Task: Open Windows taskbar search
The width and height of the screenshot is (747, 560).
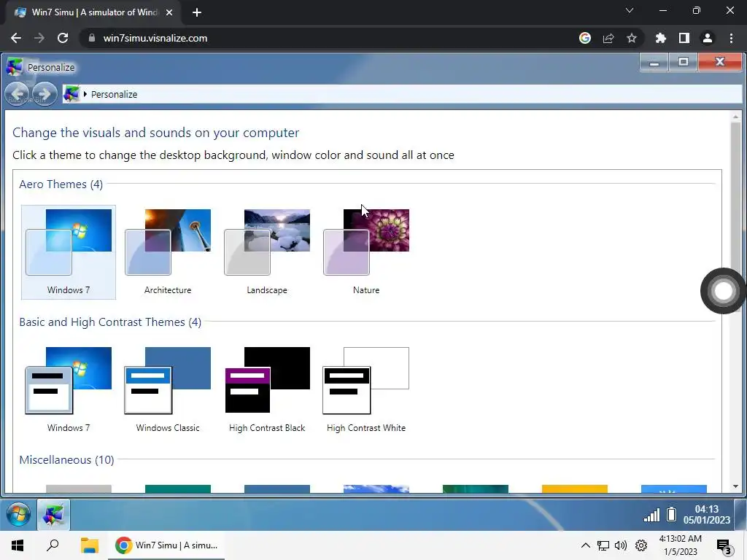Action: [x=53, y=545]
